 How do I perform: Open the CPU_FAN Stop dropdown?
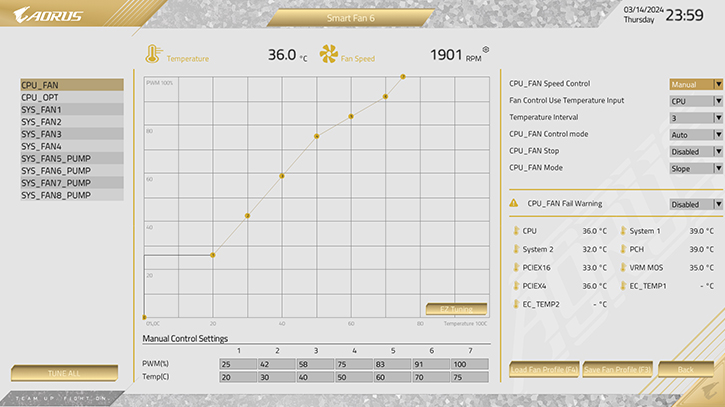[x=696, y=152]
